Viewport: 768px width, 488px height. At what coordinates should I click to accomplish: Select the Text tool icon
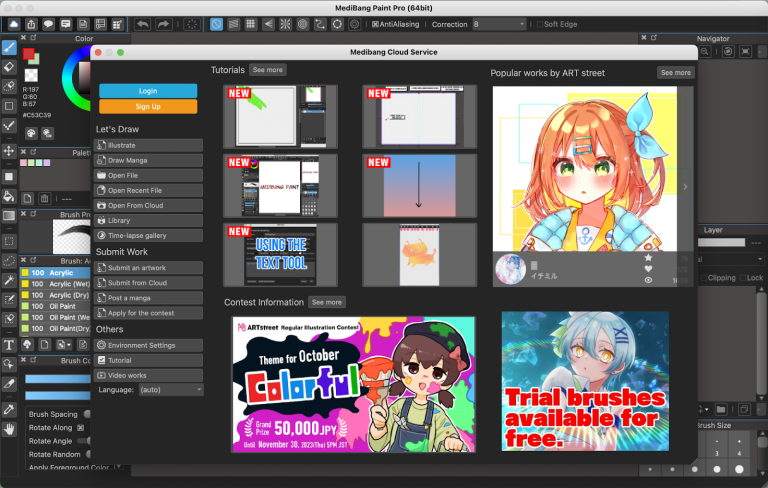pos(9,345)
